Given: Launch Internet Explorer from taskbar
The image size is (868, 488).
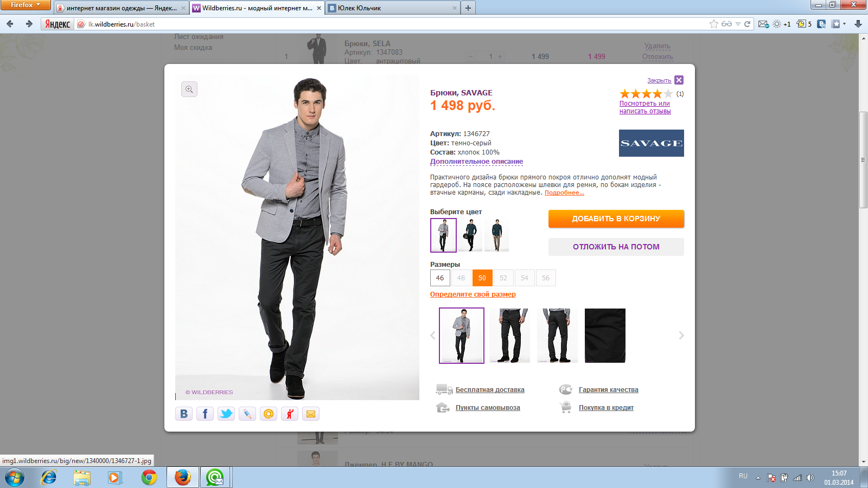Looking at the screenshot, I should click(x=49, y=478).
